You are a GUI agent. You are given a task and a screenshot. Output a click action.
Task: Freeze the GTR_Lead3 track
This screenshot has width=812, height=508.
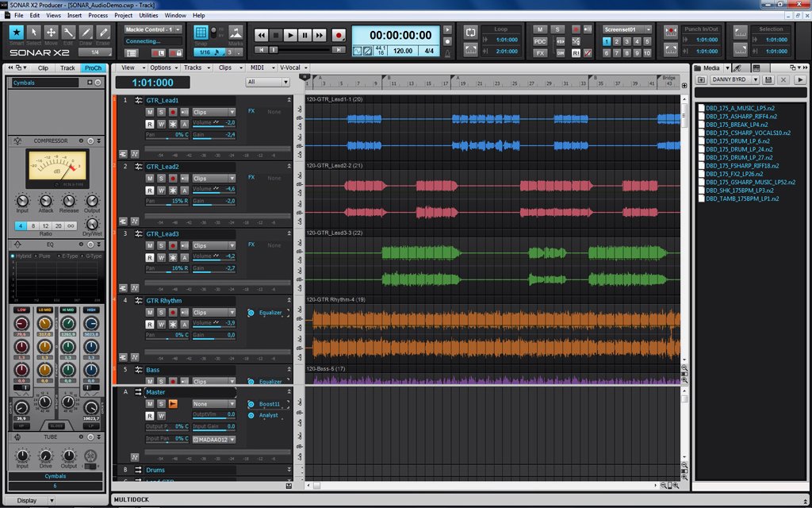173,258
